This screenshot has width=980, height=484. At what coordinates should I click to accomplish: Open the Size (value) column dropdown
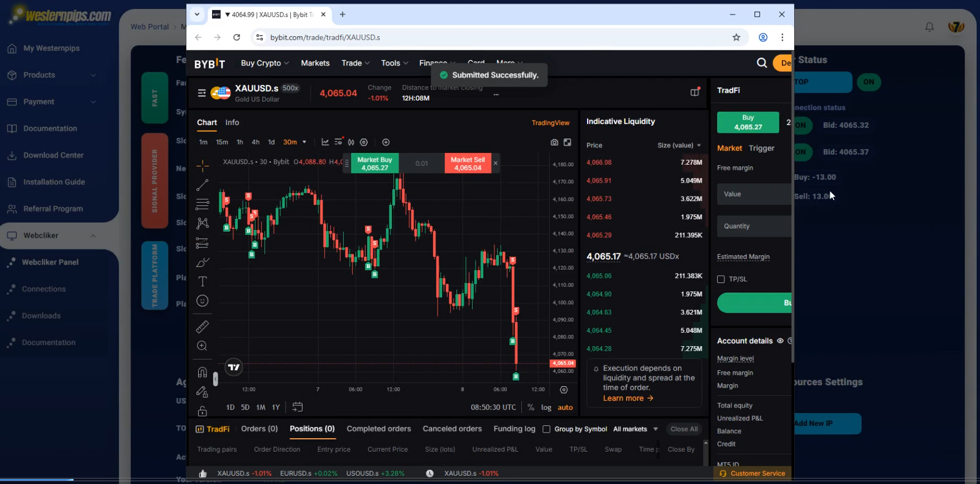[x=679, y=145]
